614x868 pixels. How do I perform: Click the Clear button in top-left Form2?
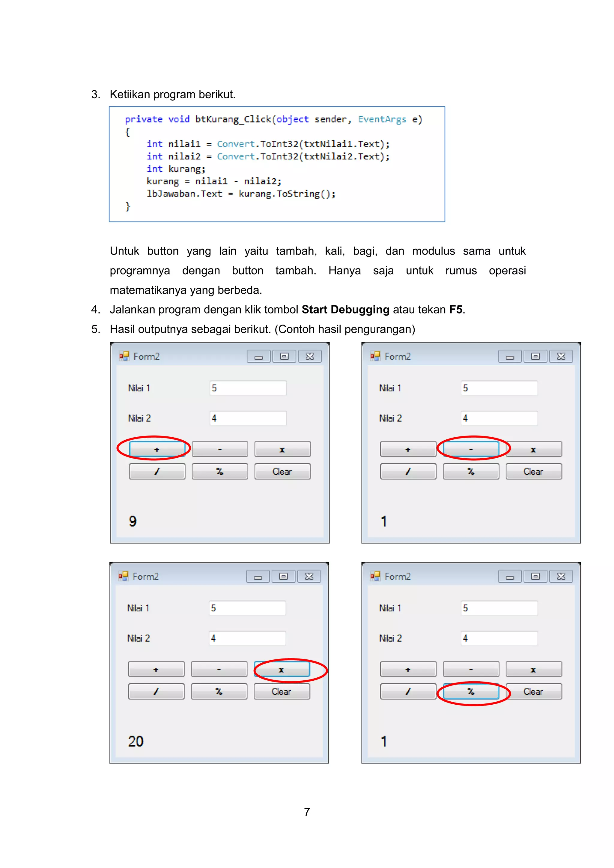282,471
